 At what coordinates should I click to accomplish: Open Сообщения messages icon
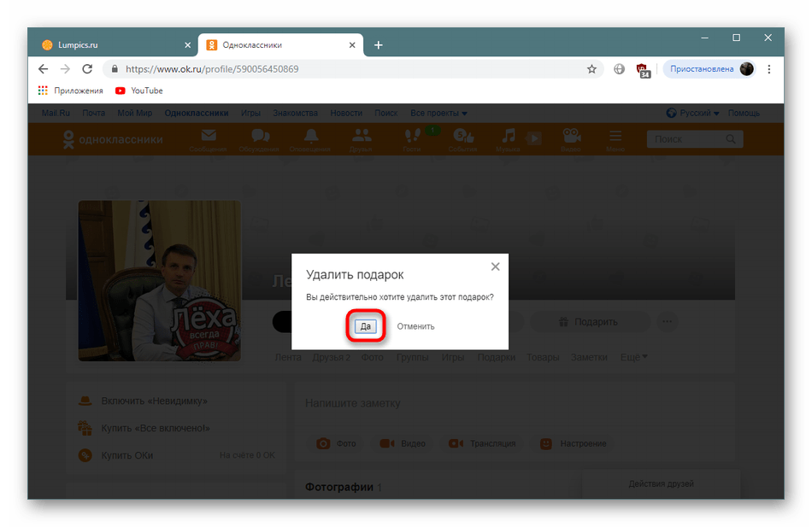click(x=209, y=140)
